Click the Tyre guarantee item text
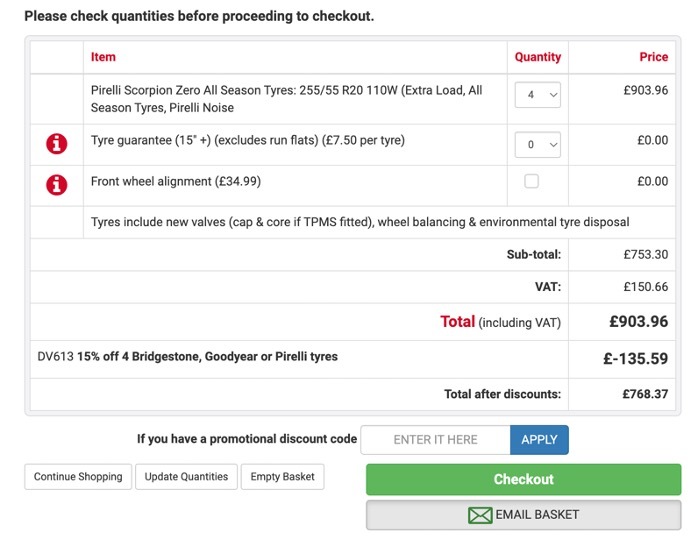 [x=248, y=140]
